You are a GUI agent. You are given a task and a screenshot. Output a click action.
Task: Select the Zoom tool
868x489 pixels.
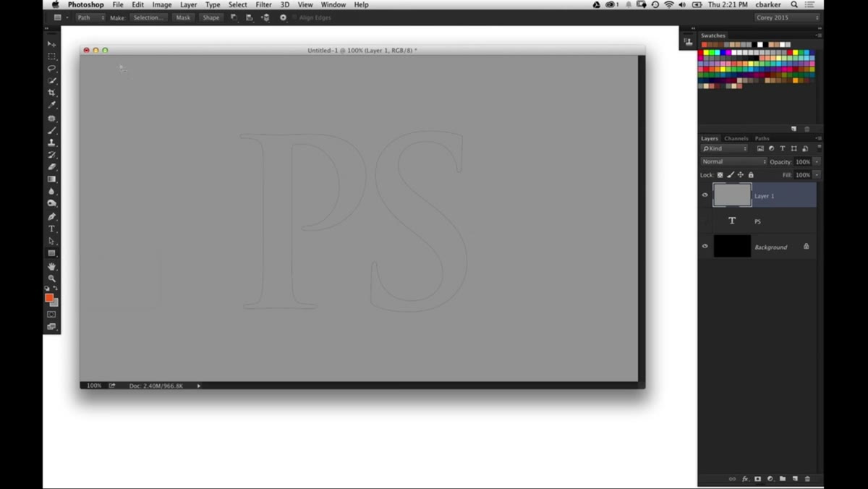[51, 278]
